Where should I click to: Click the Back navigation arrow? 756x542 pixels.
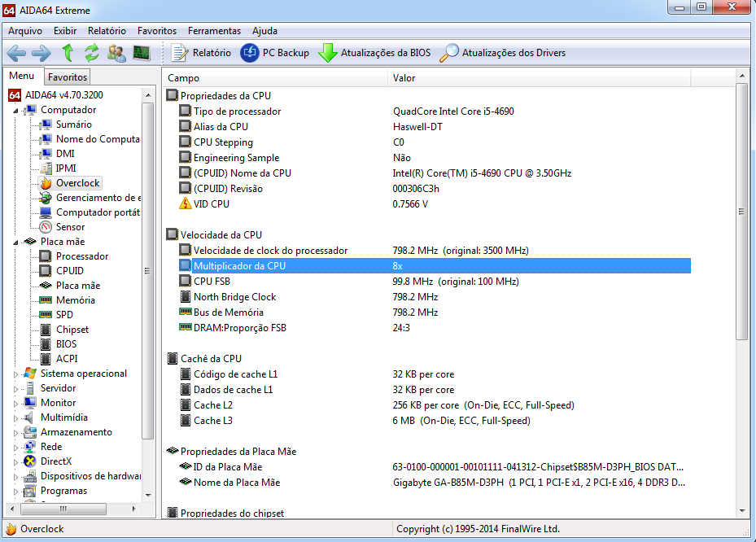(17, 53)
